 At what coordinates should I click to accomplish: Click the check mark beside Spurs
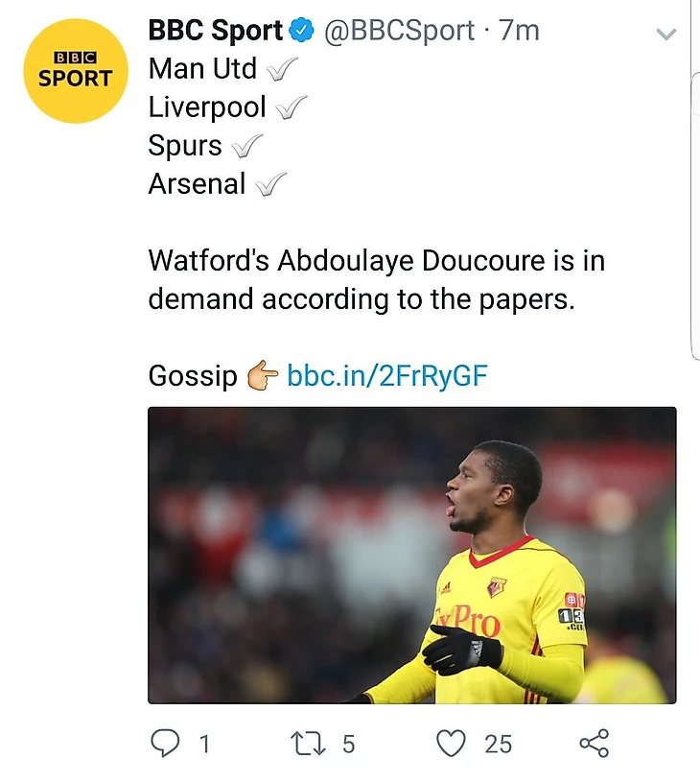(x=246, y=146)
